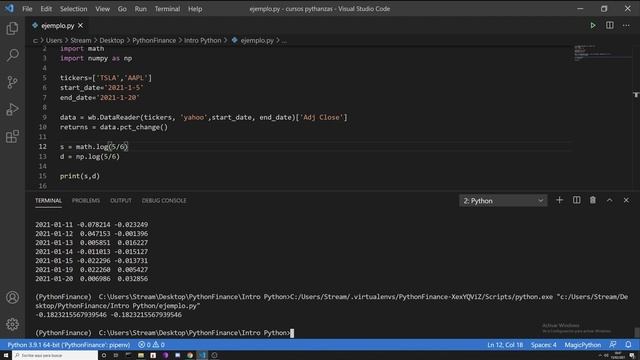Open the Explorer view in activity bar
Viewport: 640px width, 360px height.
[12, 29]
